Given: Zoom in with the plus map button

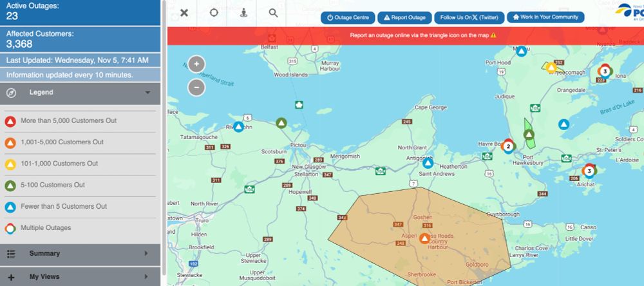Looking at the screenshot, I should click(x=196, y=64).
